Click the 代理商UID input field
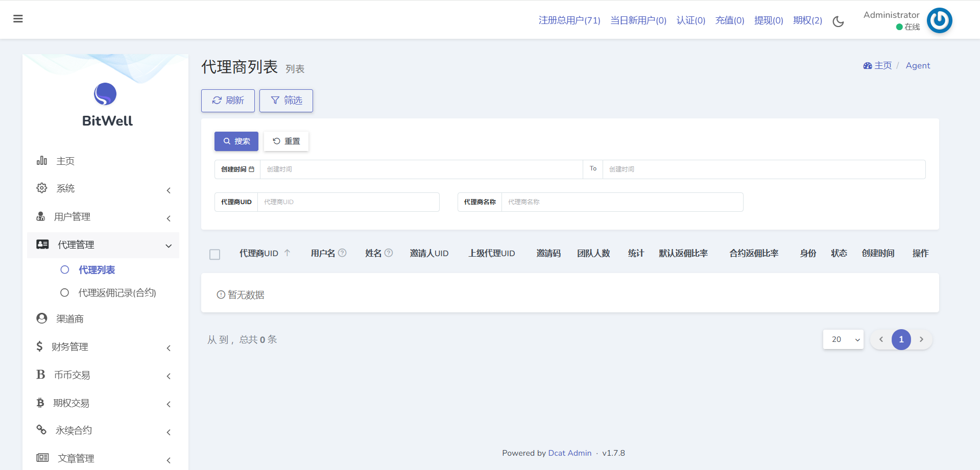Screen dimensions: 980x470 [x=348, y=202]
